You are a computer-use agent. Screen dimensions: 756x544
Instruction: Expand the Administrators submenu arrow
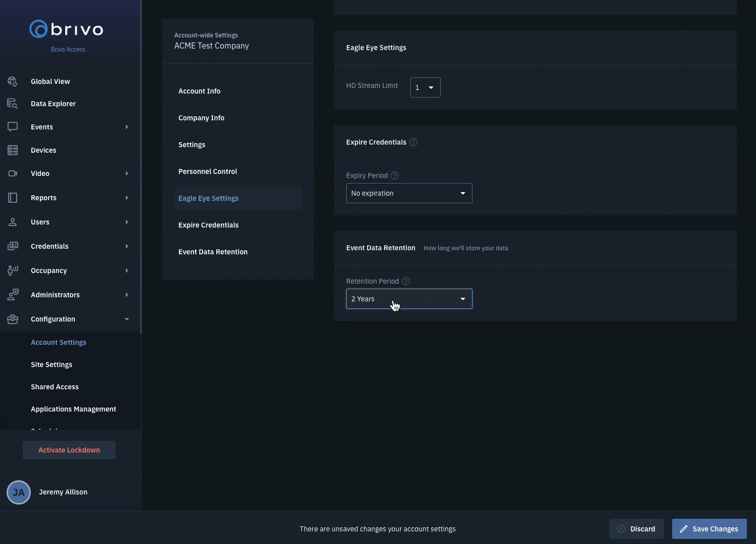coord(127,295)
